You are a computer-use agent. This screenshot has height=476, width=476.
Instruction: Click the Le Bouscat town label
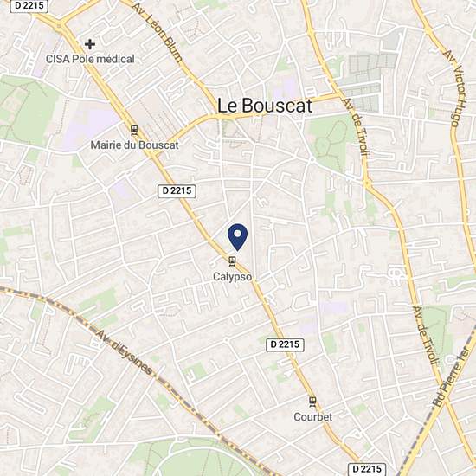(265, 106)
